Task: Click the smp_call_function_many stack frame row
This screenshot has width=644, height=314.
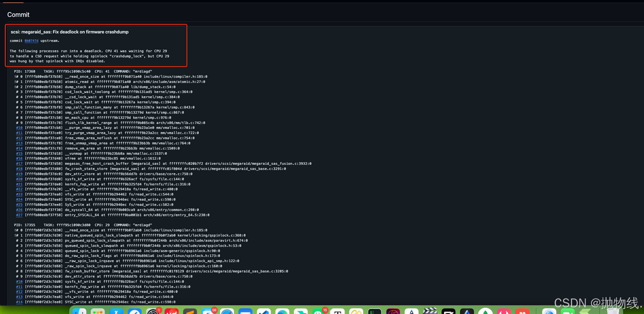Action: (105, 107)
